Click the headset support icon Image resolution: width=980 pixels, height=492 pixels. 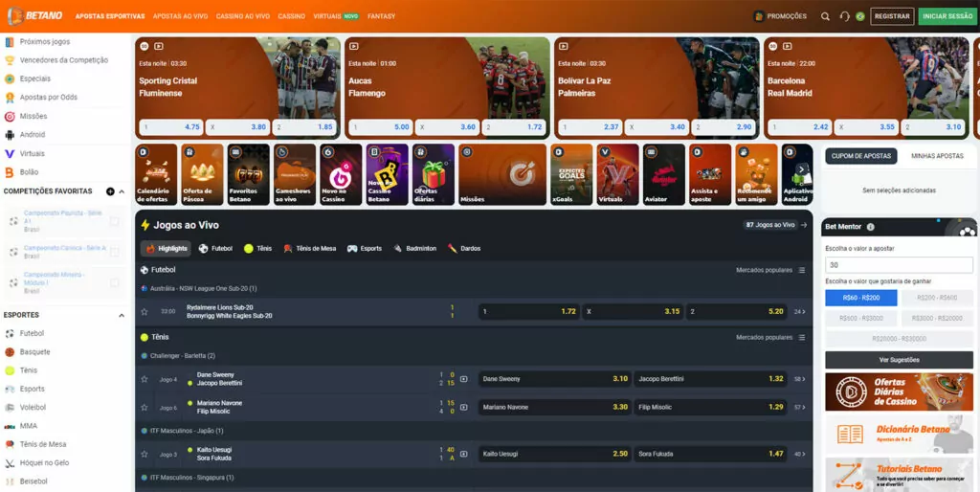pos(844,16)
